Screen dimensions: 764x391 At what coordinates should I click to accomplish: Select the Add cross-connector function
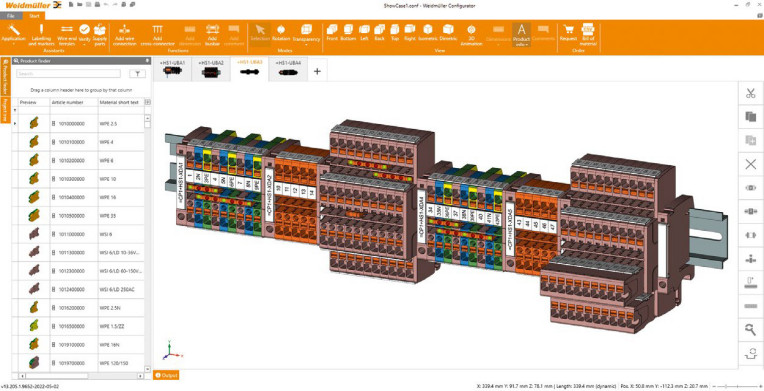(157, 35)
